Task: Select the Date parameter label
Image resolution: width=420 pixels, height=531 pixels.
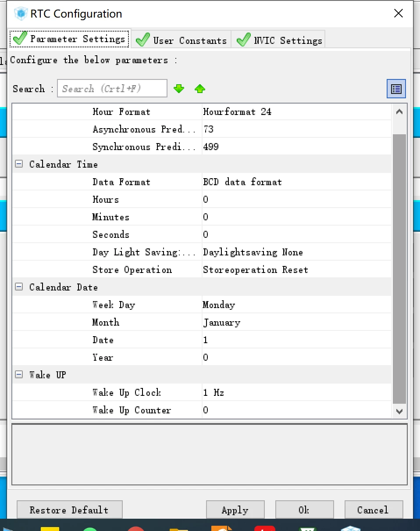Action: [103, 340]
